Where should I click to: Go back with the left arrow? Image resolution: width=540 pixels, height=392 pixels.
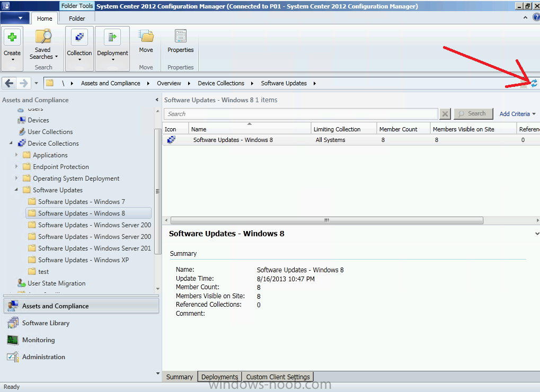coord(10,83)
